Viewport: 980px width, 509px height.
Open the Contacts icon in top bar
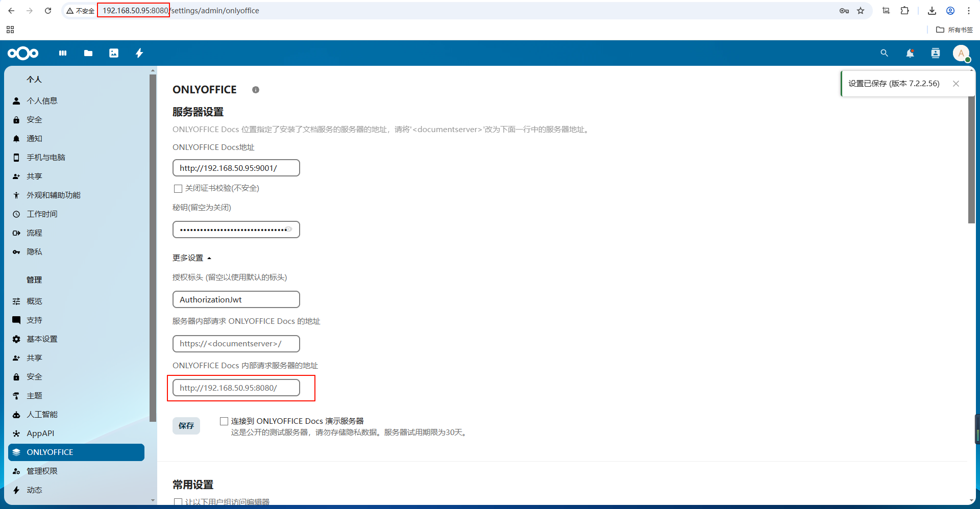point(936,53)
